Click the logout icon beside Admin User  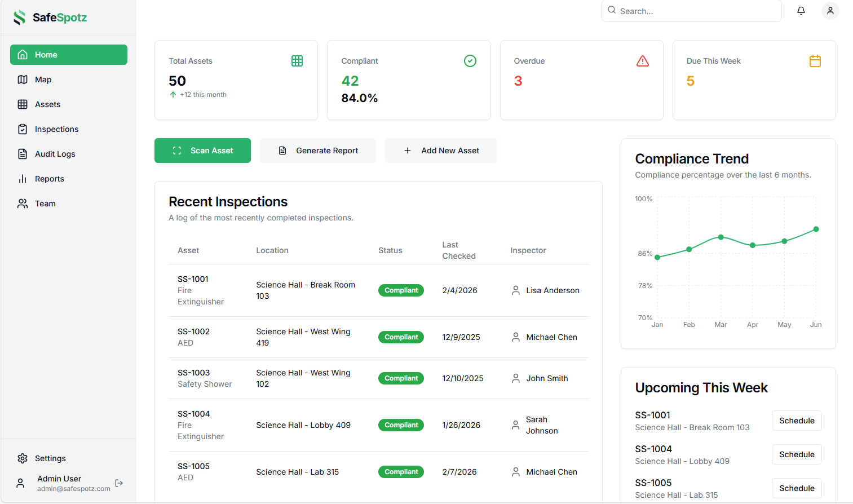click(x=119, y=483)
